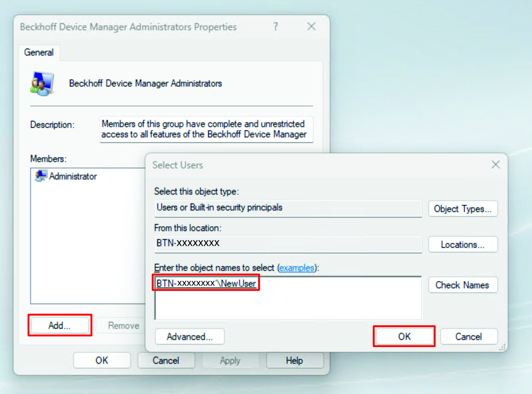Click OK in the Properties window
Viewport: 532px width, 394px height.
[102, 360]
